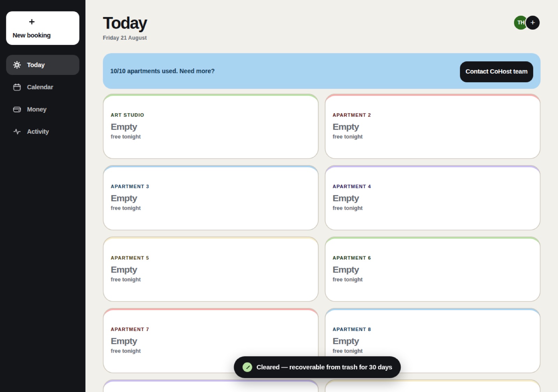Click the 'Cleared — recoverable from trash' toast

[317, 367]
